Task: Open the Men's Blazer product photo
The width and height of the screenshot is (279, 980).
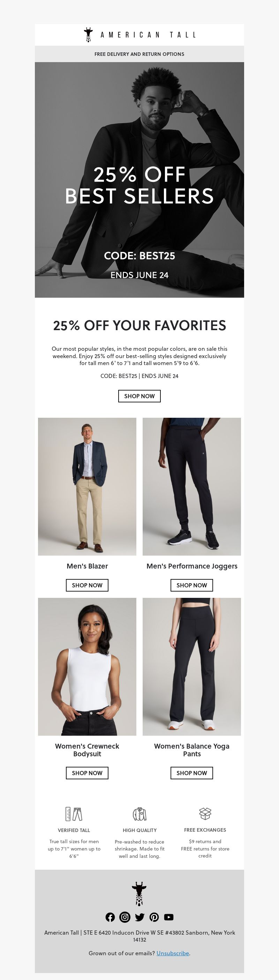Action: click(87, 487)
